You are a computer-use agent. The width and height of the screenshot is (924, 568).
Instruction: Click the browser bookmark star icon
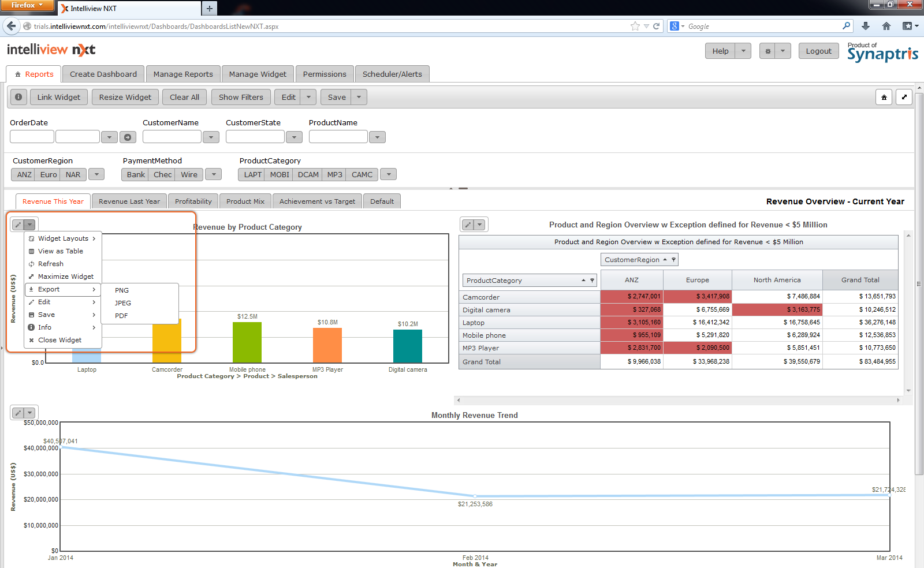point(635,26)
